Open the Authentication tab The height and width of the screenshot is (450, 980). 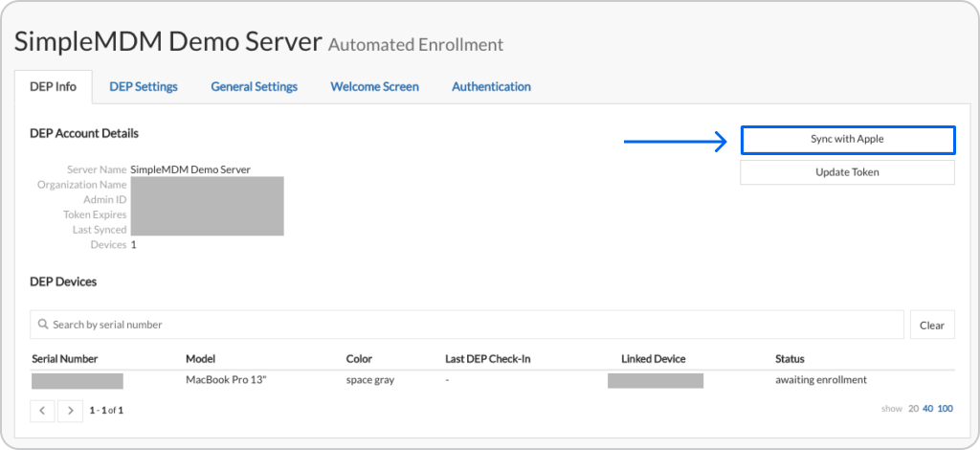point(491,87)
